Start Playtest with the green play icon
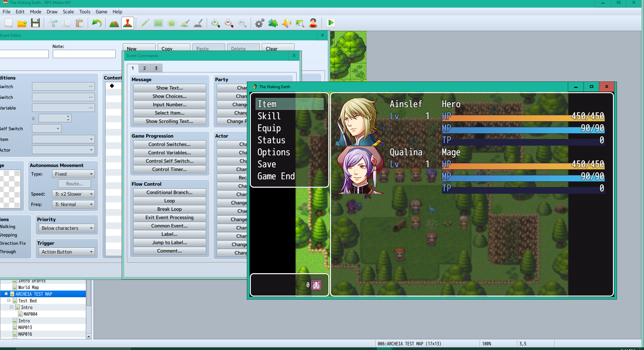644x350 pixels. [331, 23]
